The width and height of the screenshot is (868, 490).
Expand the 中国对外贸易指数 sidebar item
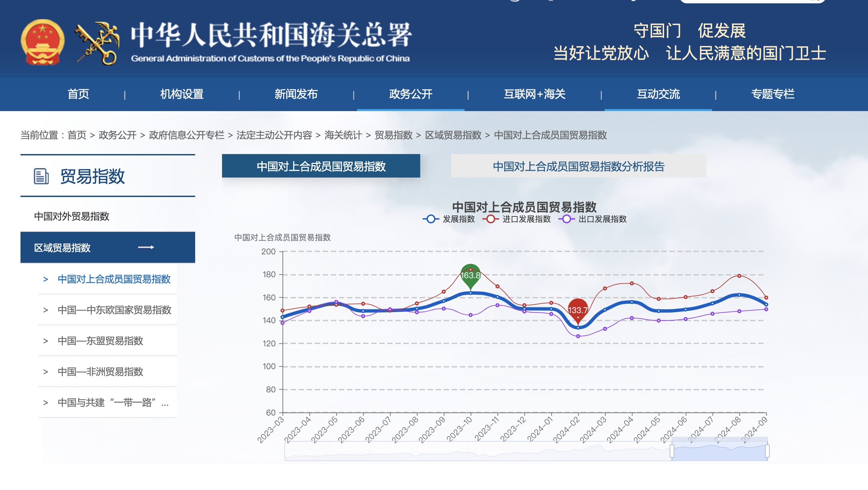[72, 216]
